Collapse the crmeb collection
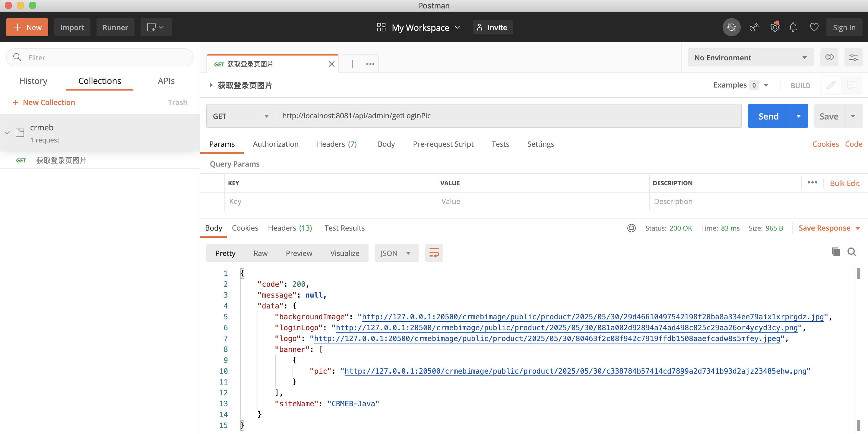 (8, 133)
